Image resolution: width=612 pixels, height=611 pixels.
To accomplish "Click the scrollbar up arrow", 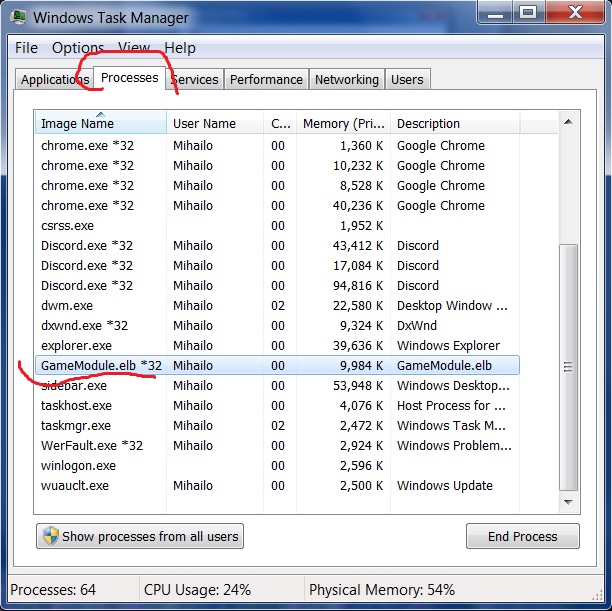I will [x=568, y=122].
